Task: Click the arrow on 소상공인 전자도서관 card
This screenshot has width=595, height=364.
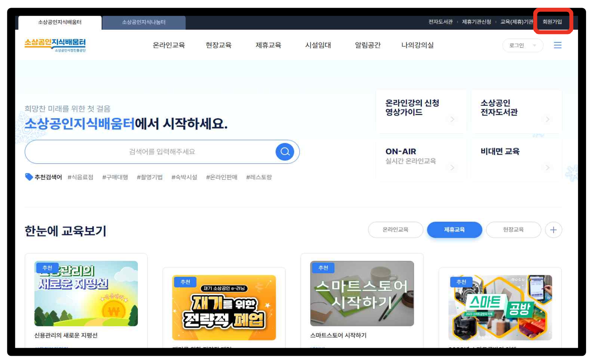Action: pyautogui.click(x=547, y=119)
